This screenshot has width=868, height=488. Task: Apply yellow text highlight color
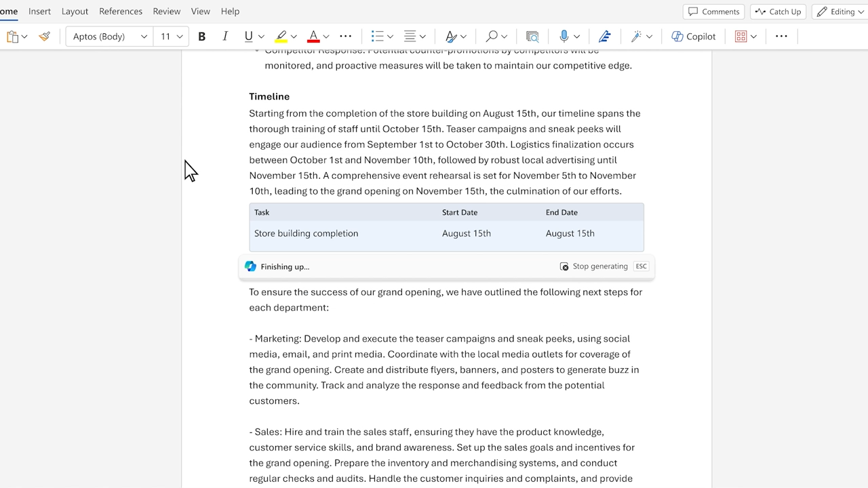(x=281, y=37)
